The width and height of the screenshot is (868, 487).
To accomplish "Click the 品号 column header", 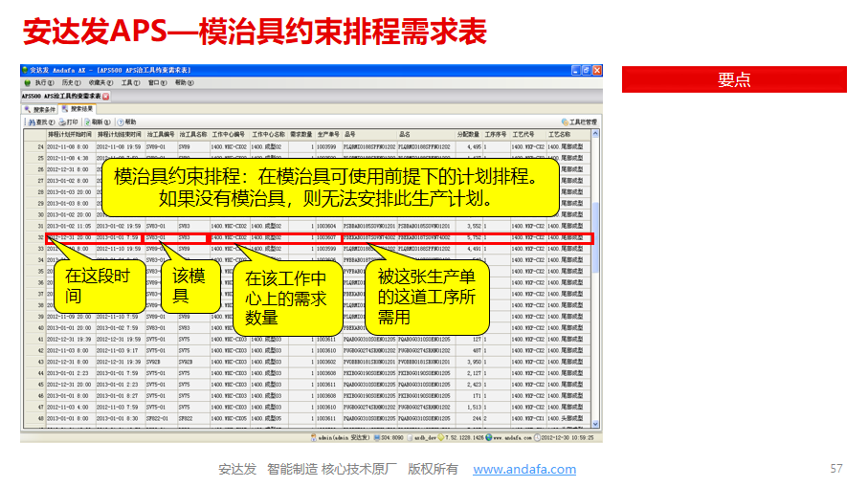I will point(369,135).
